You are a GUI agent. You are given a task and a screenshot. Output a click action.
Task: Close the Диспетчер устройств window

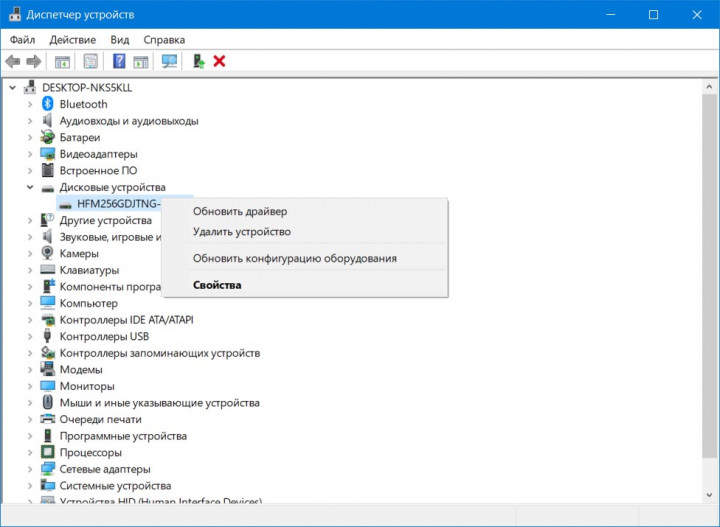tap(697, 14)
